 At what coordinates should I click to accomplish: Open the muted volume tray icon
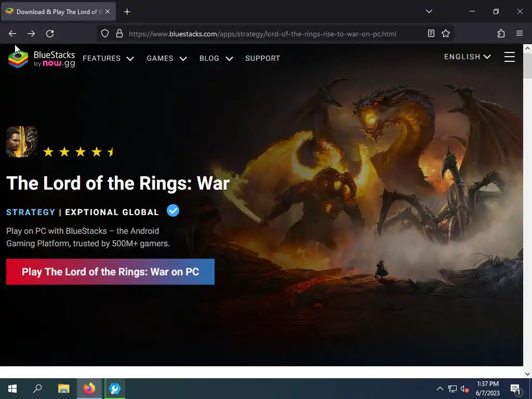(x=465, y=389)
